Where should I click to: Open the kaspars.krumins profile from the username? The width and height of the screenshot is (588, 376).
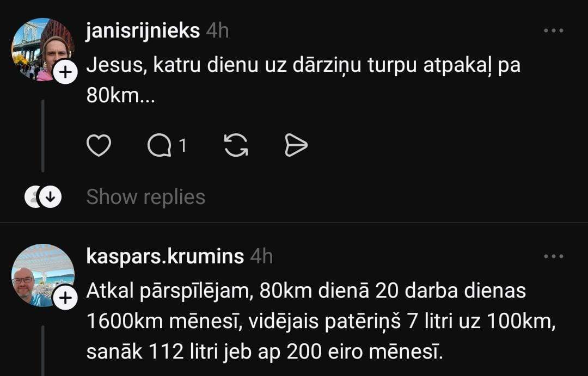pos(165,256)
